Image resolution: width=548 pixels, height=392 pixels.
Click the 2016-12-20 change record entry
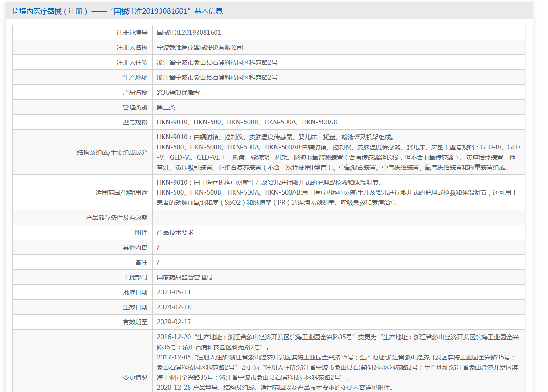click(x=337, y=342)
